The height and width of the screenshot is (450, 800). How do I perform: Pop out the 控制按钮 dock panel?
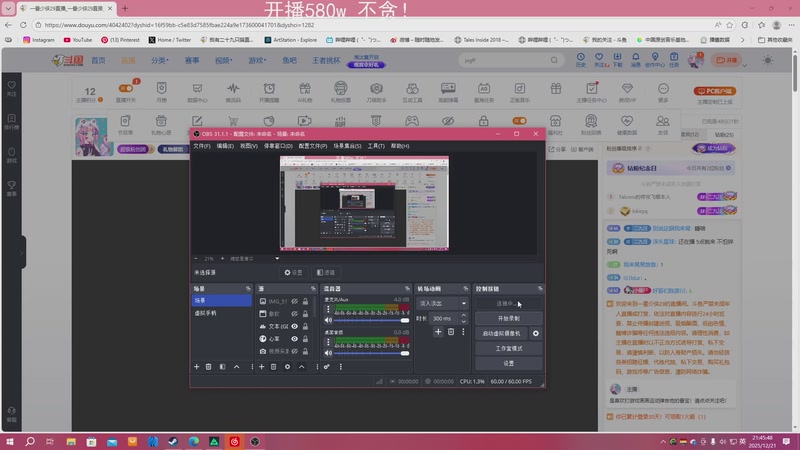point(540,289)
